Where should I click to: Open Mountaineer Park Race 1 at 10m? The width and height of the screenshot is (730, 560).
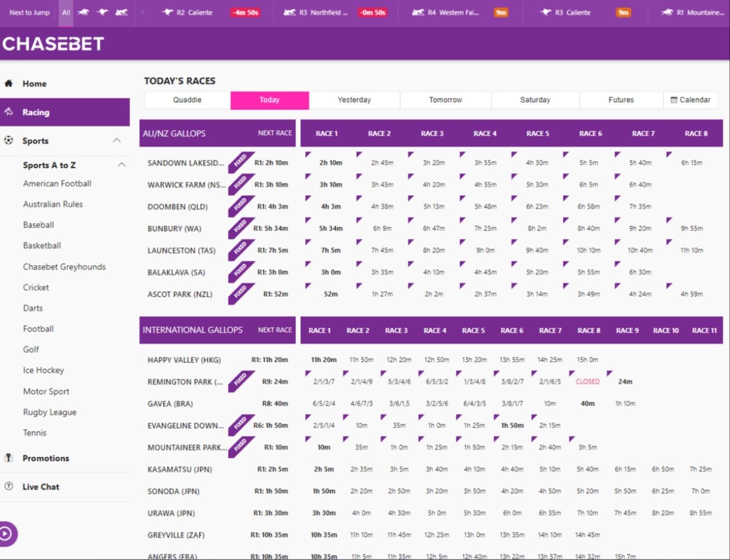point(324,447)
